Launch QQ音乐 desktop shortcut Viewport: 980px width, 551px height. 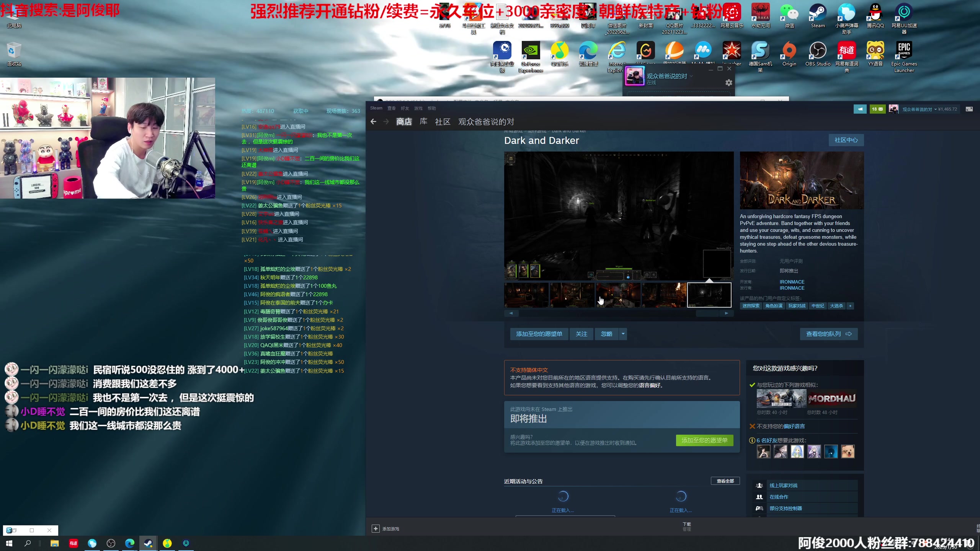(559, 54)
